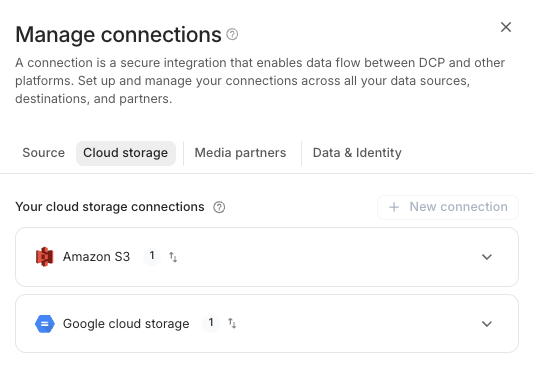
Task: Click the New connection button
Action: 448,207
